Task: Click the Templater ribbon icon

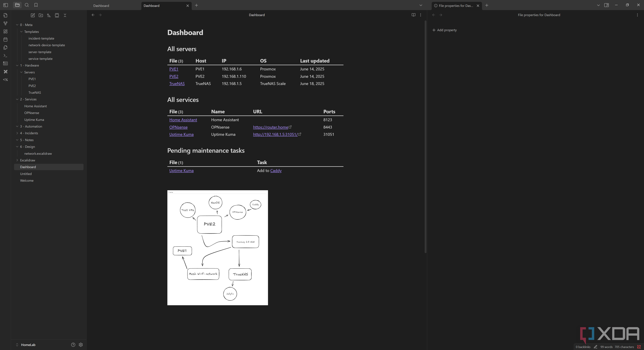Action: click(x=5, y=80)
